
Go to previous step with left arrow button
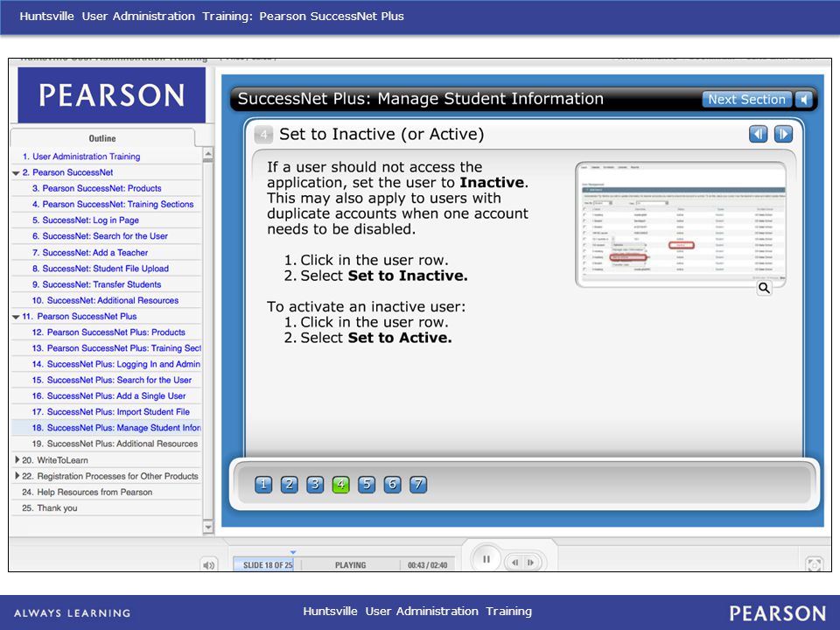(758, 134)
